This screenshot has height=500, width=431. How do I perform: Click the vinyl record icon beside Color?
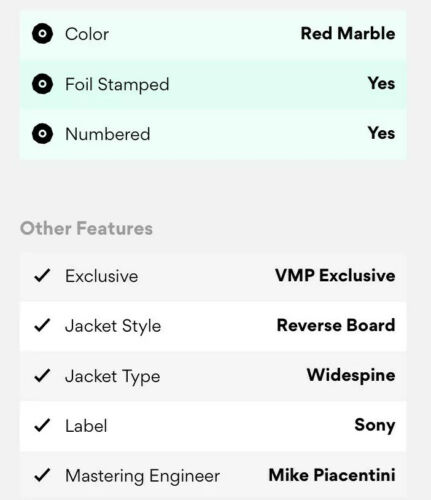tap(42, 34)
